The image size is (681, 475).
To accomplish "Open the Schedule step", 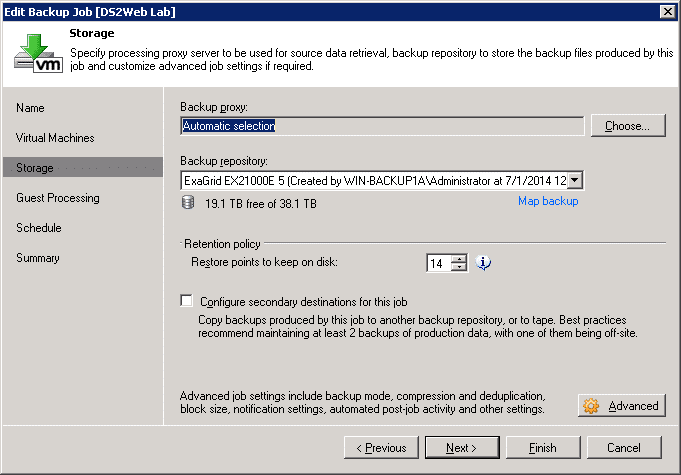I will point(39,228).
